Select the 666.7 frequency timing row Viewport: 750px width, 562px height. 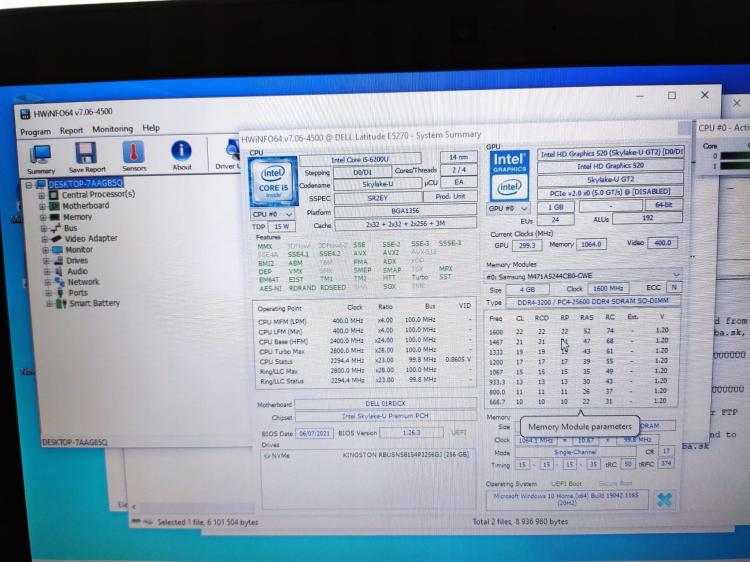(x=580, y=401)
